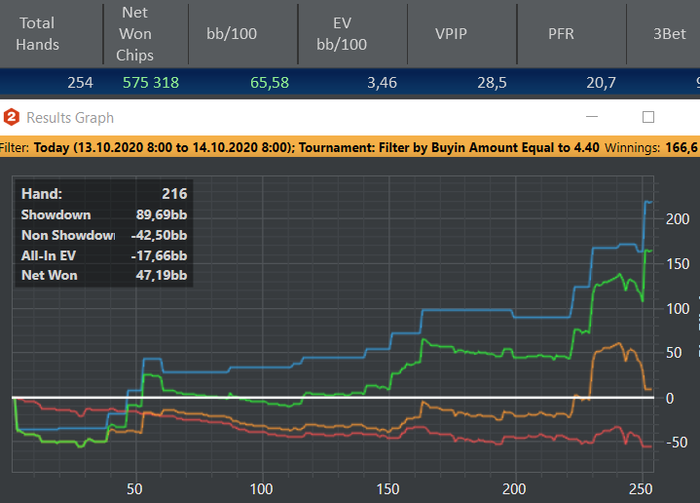Viewport: 700px width, 503px height.
Task: Select the 575 318 net won chips value
Action: click(151, 83)
